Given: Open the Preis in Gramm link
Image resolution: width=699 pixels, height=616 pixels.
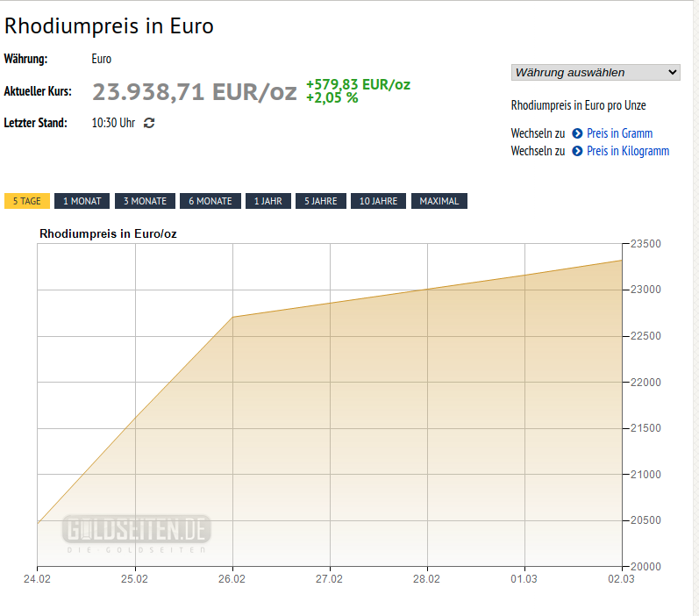Looking at the screenshot, I should pyautogui.click(x=619, y=133).
